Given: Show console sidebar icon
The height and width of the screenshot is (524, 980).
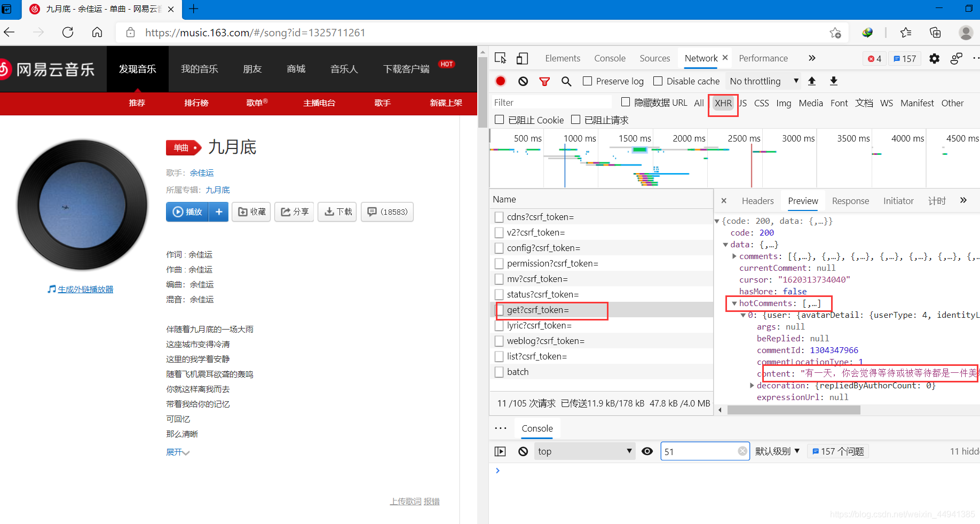Looking at the screenshot, I should [x=500, y=451].
